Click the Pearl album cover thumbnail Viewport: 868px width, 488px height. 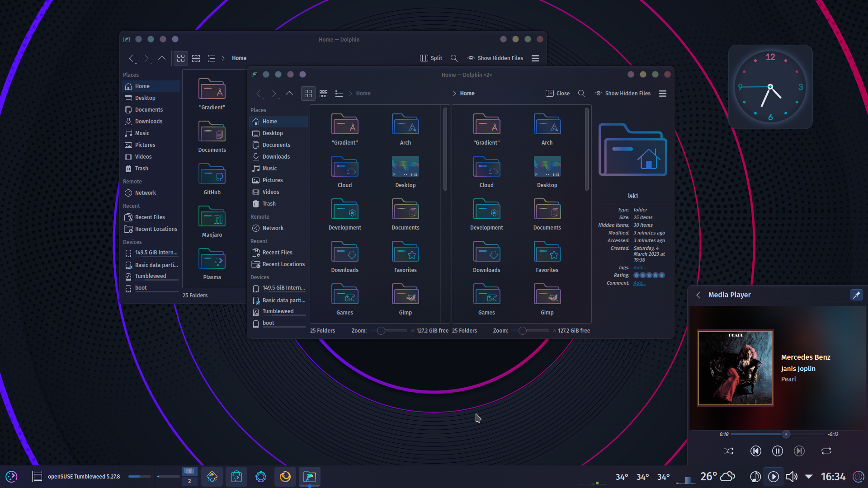735,368
